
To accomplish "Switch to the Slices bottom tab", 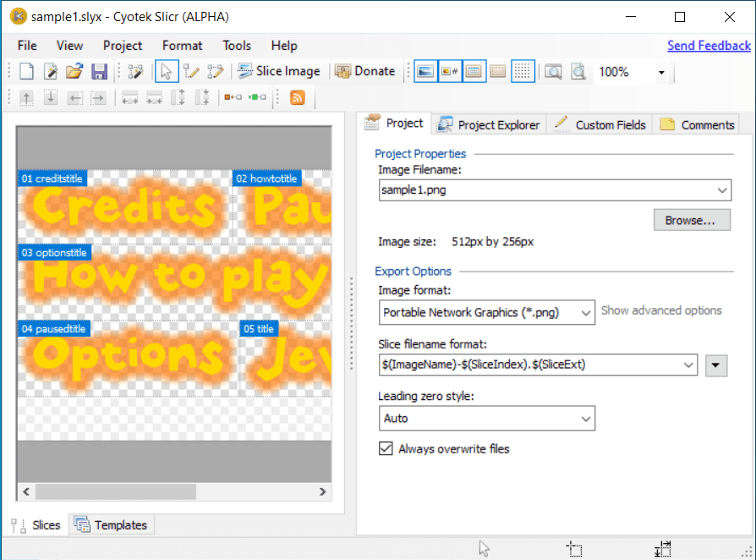I will pos(36,525).
